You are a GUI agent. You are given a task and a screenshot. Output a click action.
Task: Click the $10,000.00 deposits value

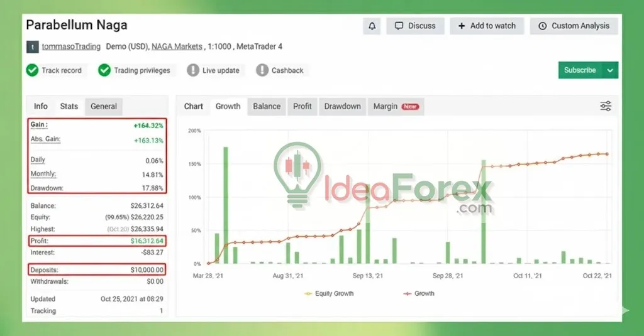147,270
